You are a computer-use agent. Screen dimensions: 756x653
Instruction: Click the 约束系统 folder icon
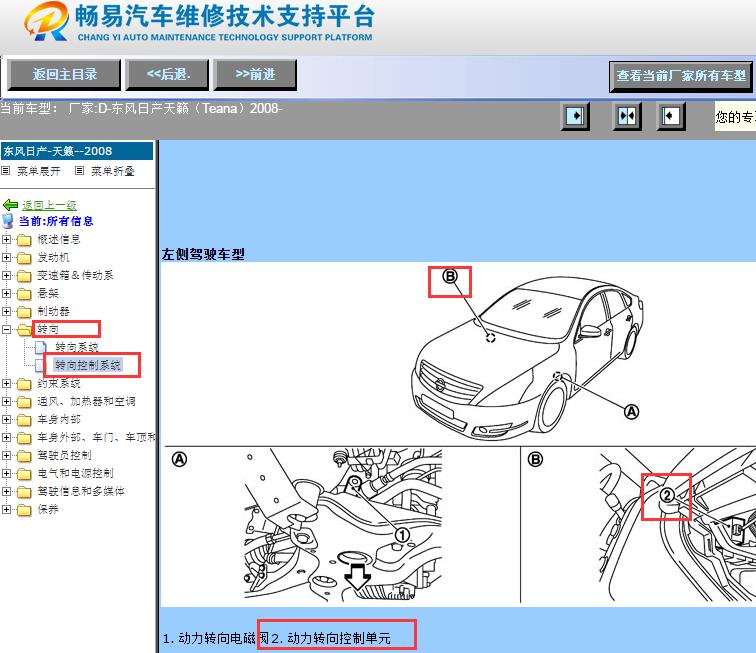pos(24,384)
